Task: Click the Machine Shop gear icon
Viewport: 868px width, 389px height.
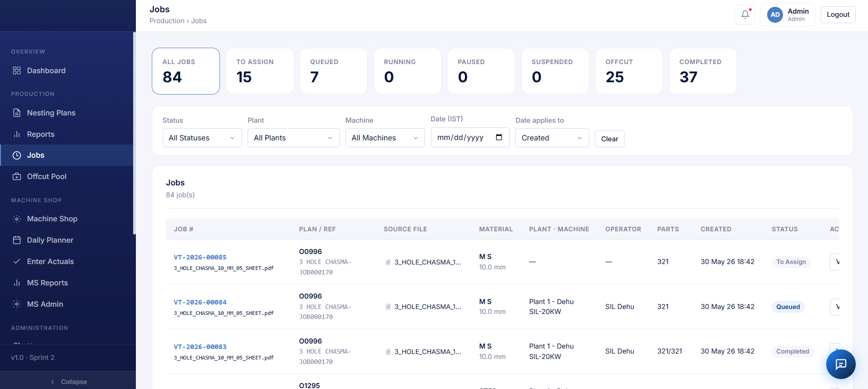Action: click(17, 219)
